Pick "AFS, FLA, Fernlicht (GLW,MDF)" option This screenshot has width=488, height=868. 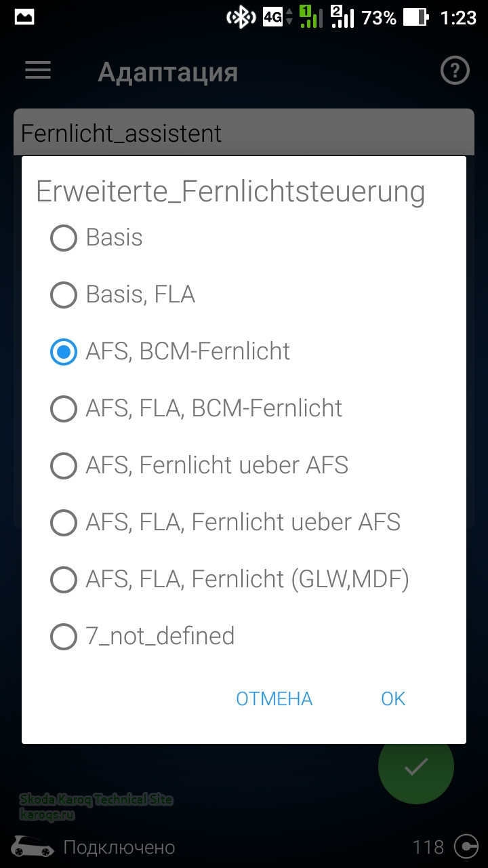64,580
